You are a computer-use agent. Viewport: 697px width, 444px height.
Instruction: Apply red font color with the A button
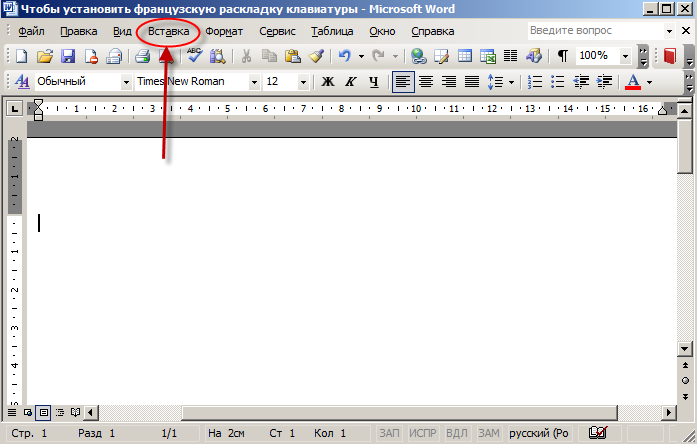[633, 82]
